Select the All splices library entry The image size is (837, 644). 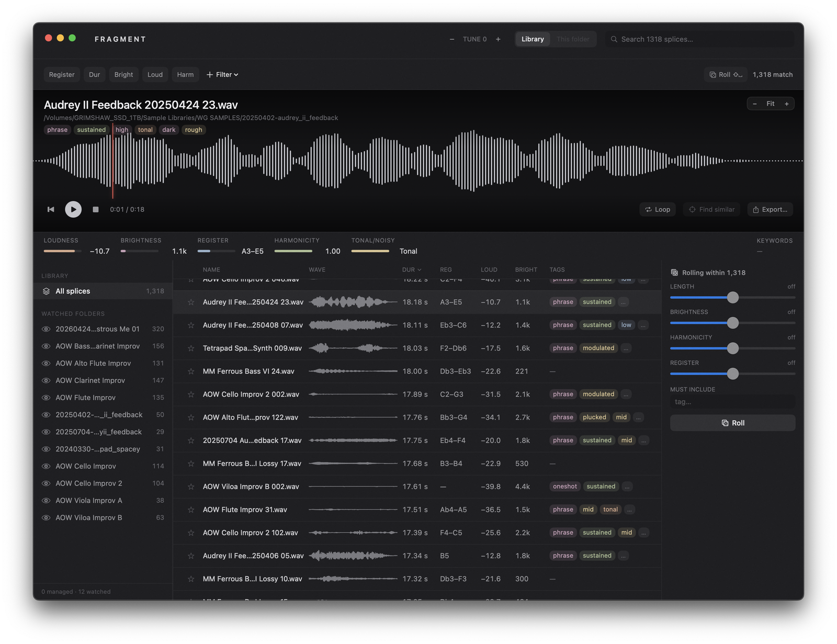103,291
